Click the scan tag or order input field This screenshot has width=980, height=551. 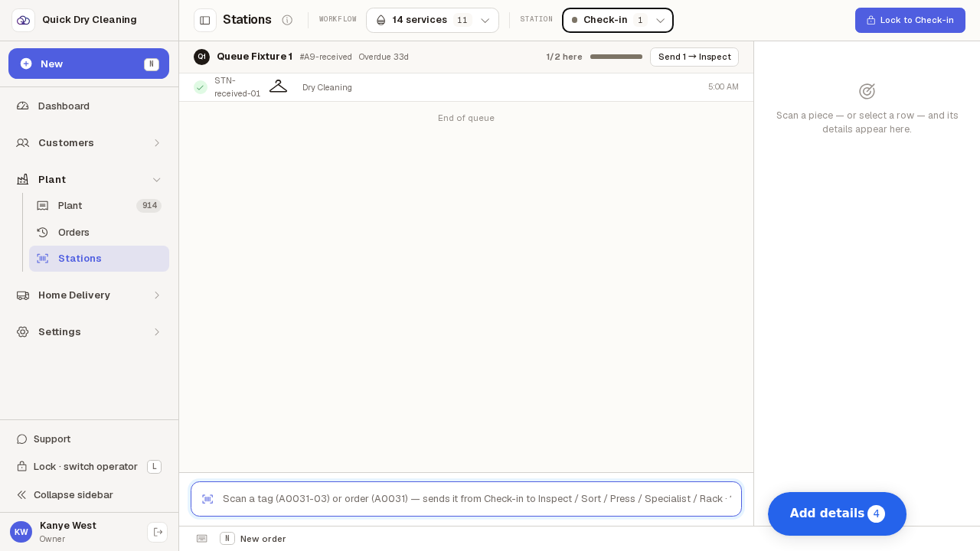(x=466, y=499)
